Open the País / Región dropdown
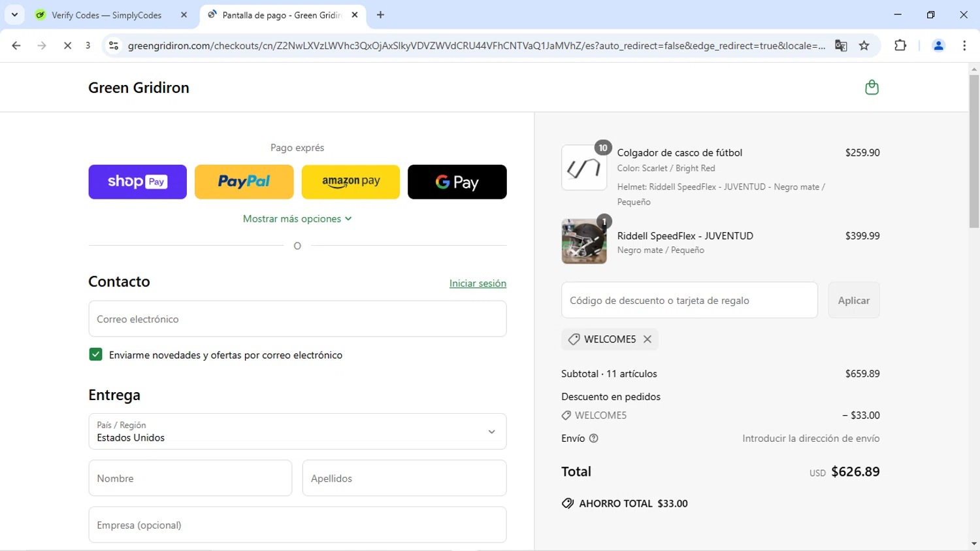This screenshot has height=551, width=980. coord(297,431)
